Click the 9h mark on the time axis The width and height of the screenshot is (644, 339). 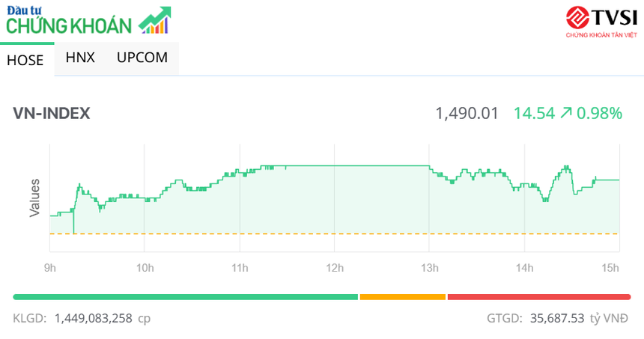[x=49, y=268]
